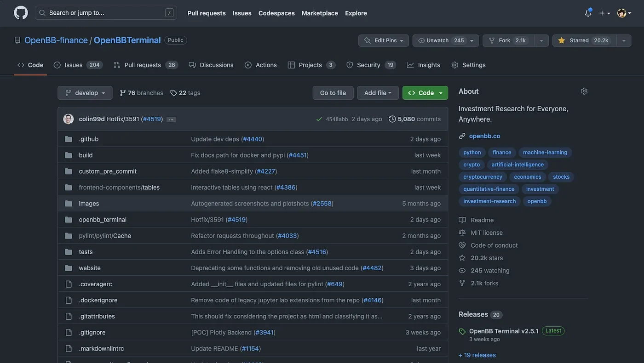
Task: Open the openbb_terminal folder
Action: coord(103,220)
